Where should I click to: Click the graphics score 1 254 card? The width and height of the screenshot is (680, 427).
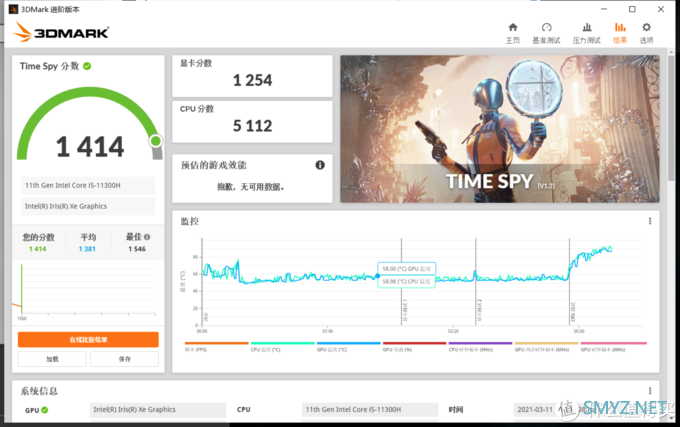252,76
